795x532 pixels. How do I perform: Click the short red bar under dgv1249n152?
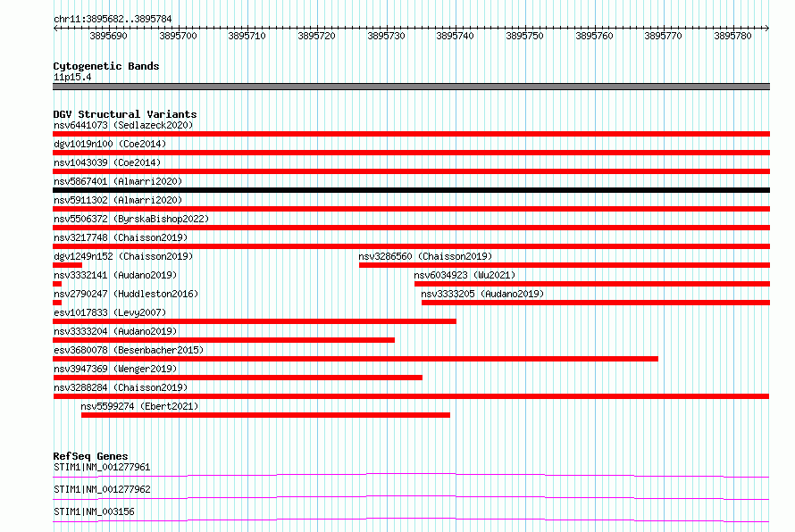pyautogui.click(x=67, y=265)
